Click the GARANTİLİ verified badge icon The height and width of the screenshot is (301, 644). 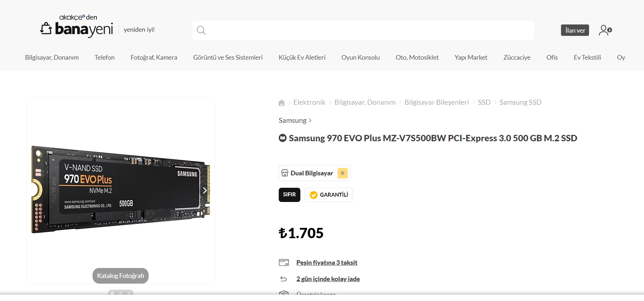coord(313,195)
